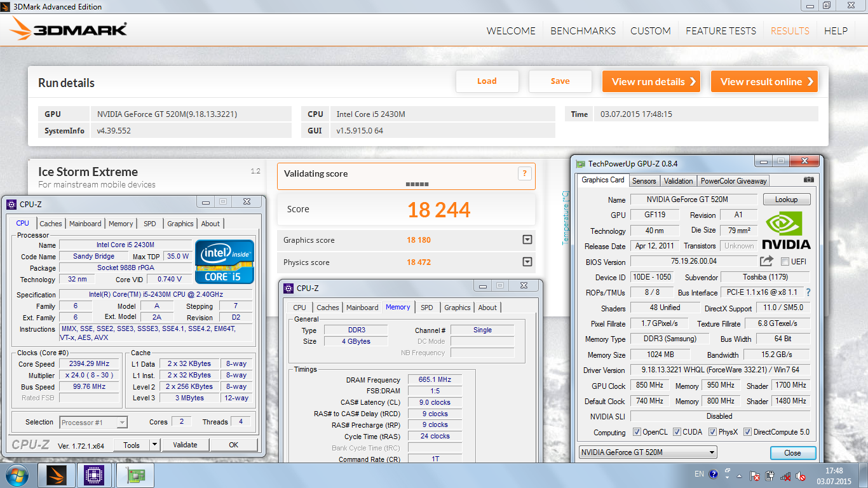This screenshot has height=488, width=868.
Task: Switch to CPU-Z on the taskbar
Action: click(95, 475)
